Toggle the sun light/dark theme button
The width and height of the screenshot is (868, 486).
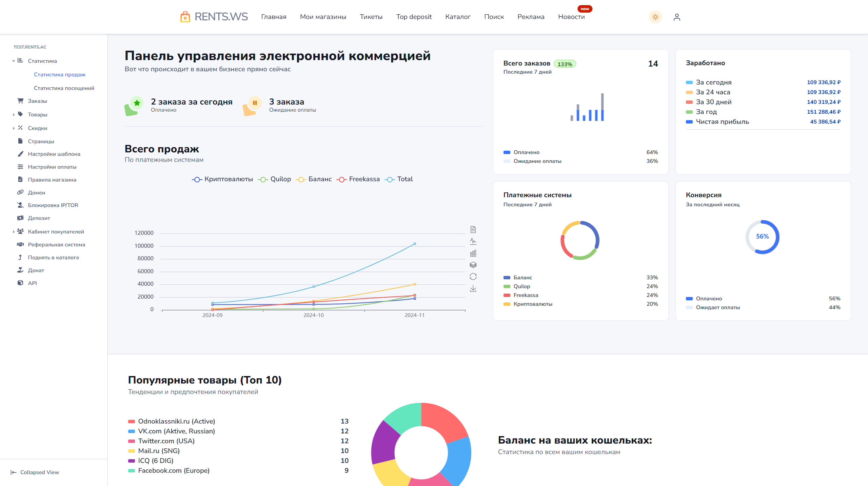click(x=655, y=17)
